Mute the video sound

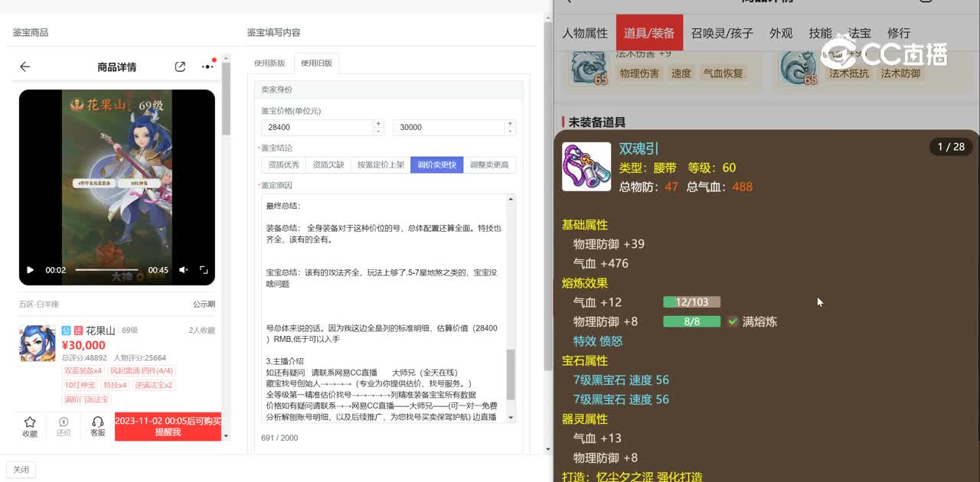pyautogui.click(x=184, y=270)
